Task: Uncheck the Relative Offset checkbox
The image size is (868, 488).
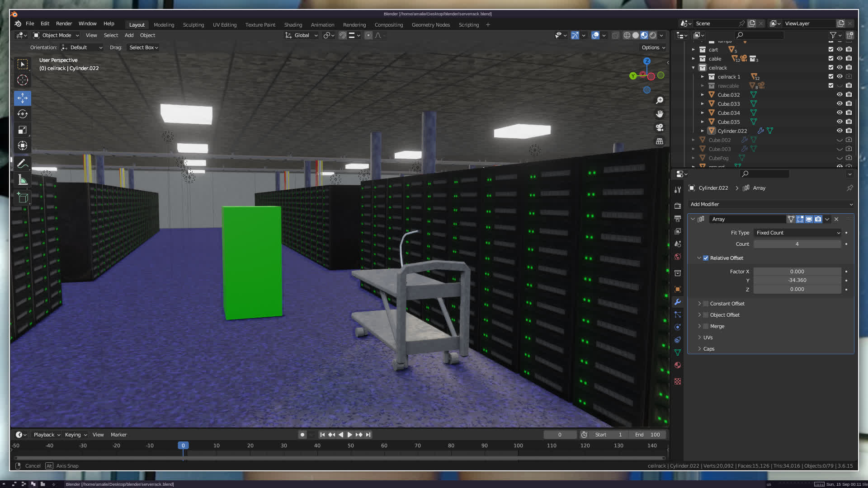Action: pos(706,258)
